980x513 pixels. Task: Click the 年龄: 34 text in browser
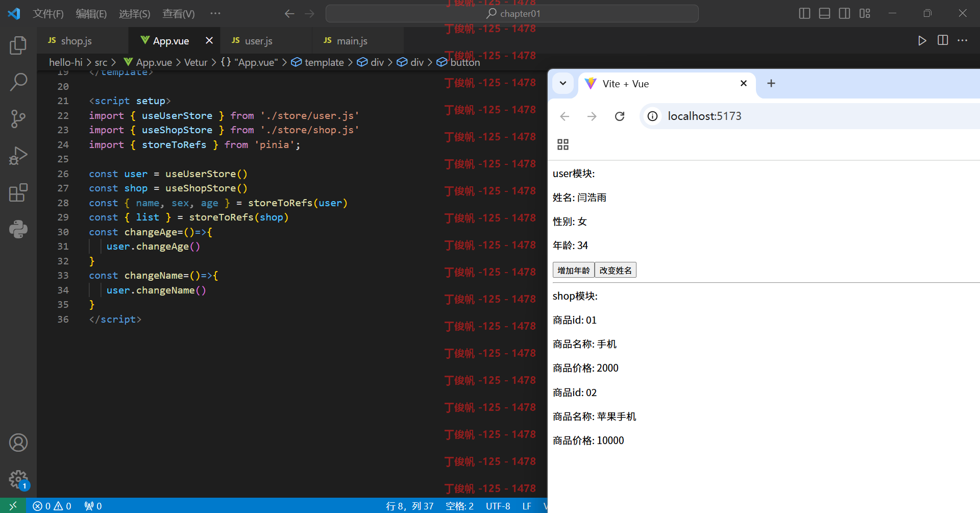click(570, 246)
